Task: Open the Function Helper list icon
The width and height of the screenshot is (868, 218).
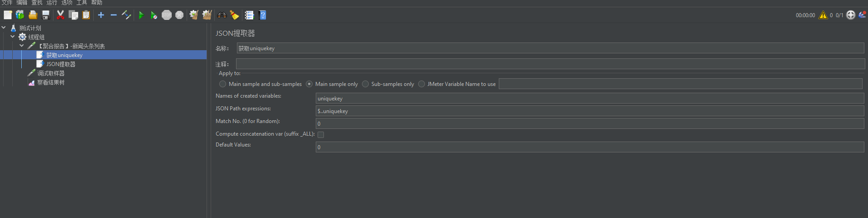Action: [249, 15]
